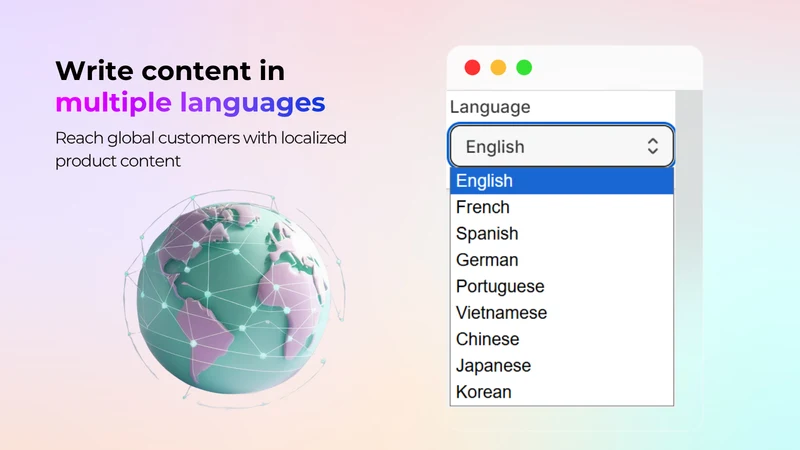The image size is (800, 450).
Task: Choose Portuguese in the dropdown
Action: coord(561,286)
